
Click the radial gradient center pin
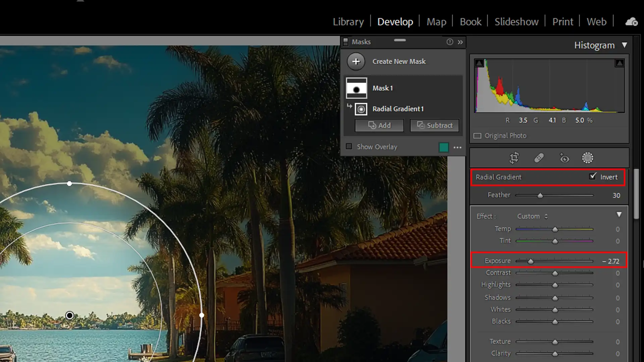[x=69, y=315]
